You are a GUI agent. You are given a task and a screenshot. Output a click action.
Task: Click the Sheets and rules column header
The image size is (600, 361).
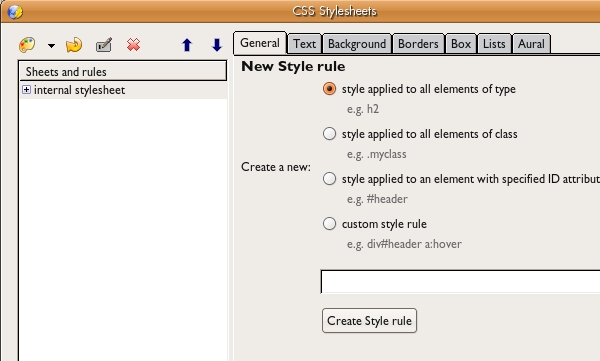(x=122, y=71)
